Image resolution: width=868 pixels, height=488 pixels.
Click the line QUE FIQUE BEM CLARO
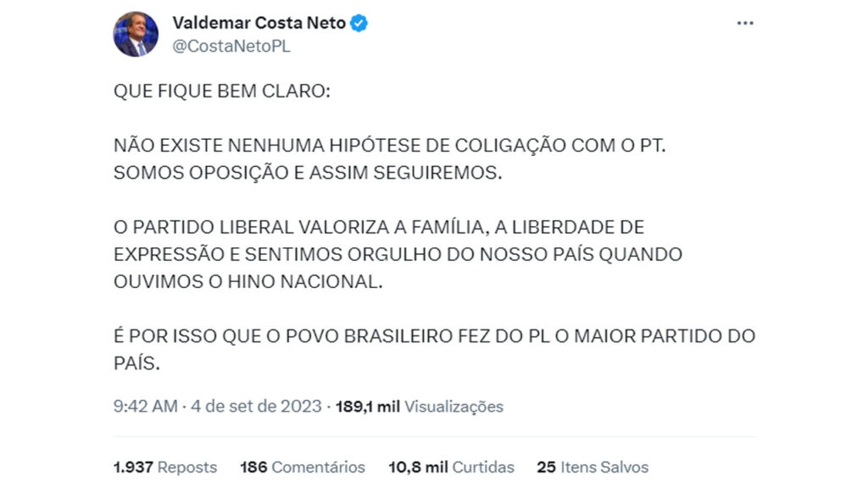tap(220, 91)
